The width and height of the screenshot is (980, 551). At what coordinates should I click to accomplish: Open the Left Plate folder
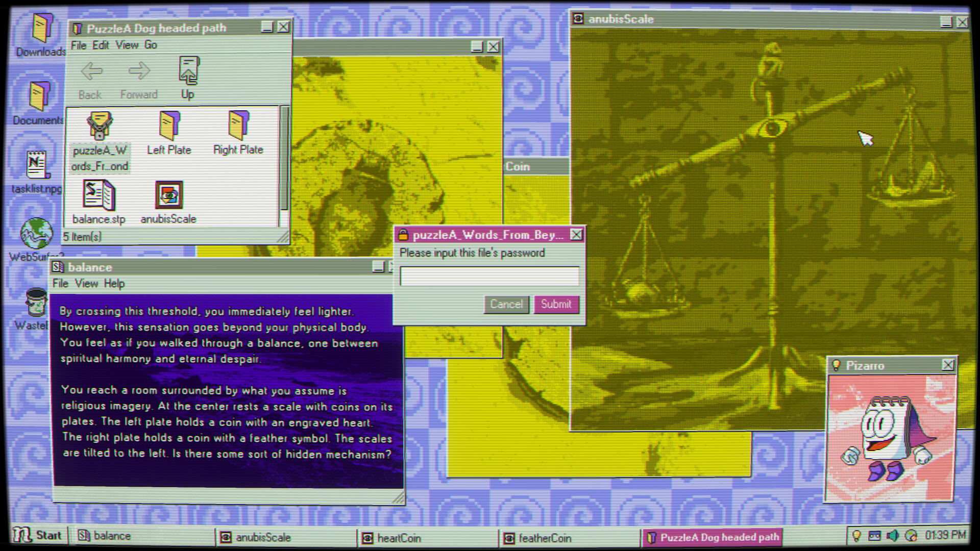tap(169, 126)
